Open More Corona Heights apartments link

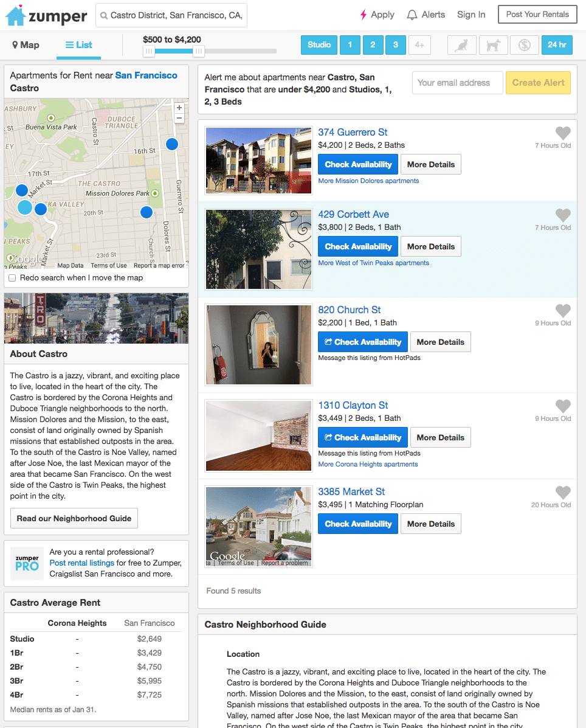368,464
